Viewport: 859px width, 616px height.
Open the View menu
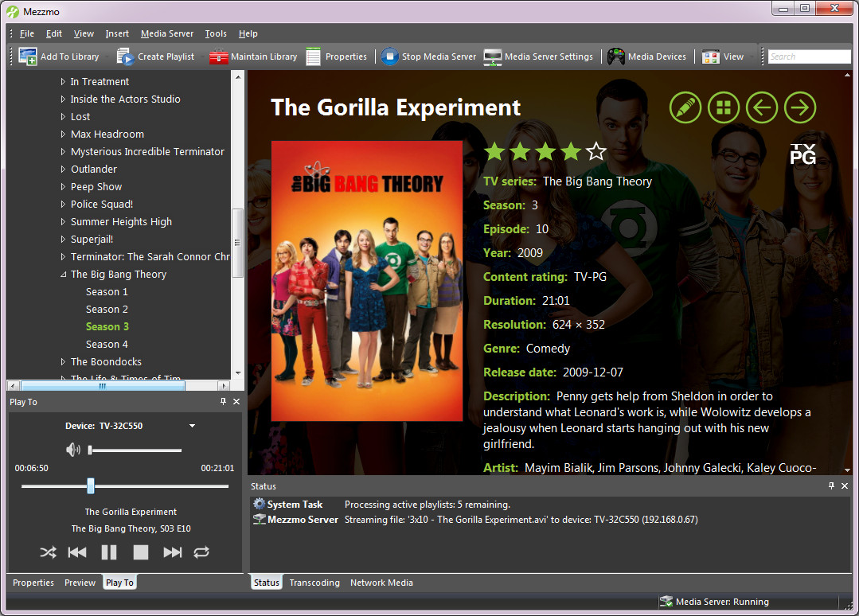point(84,33)
